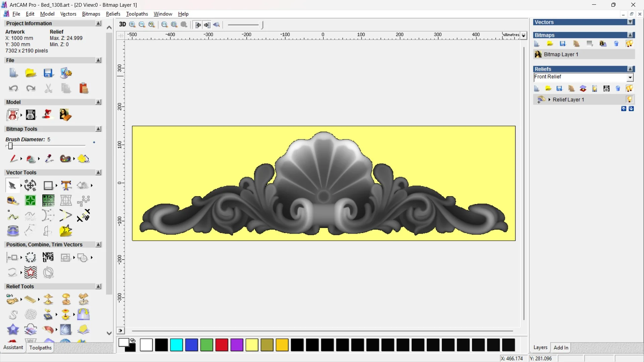Screen dimensions: 644x362
Task: Toggle all bitmap layers visibility bulbs
Action: 629,44
